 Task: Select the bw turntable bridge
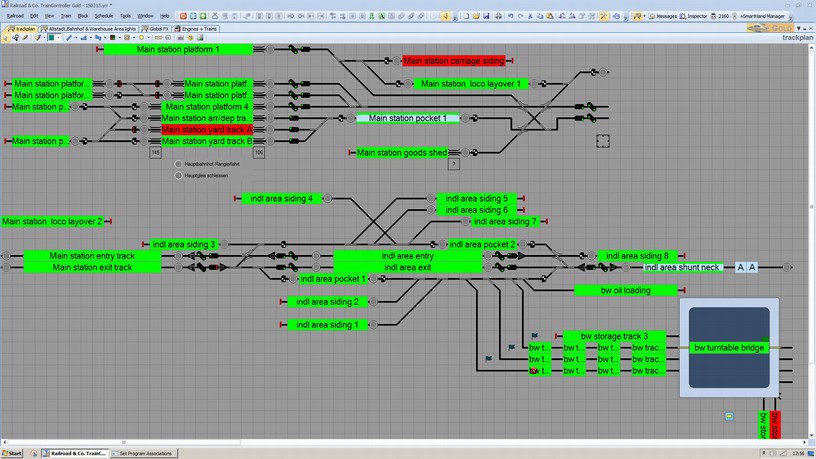click(x=729, y=348)
